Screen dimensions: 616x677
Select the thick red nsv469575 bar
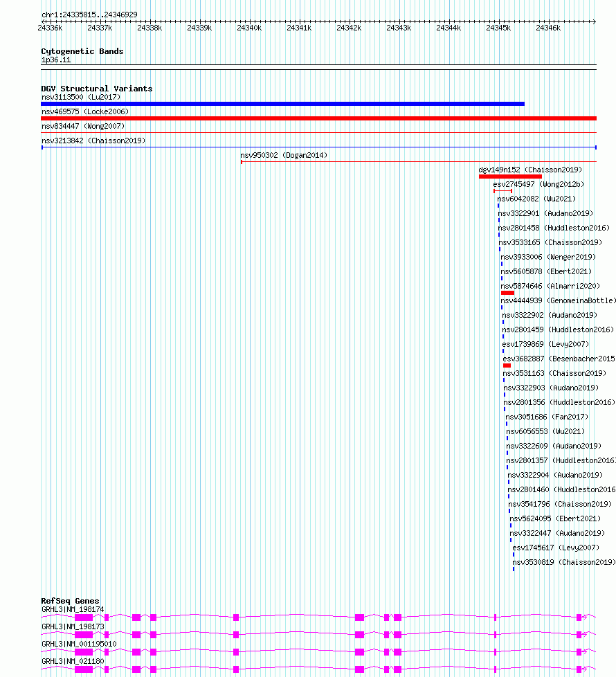[318, 118]
